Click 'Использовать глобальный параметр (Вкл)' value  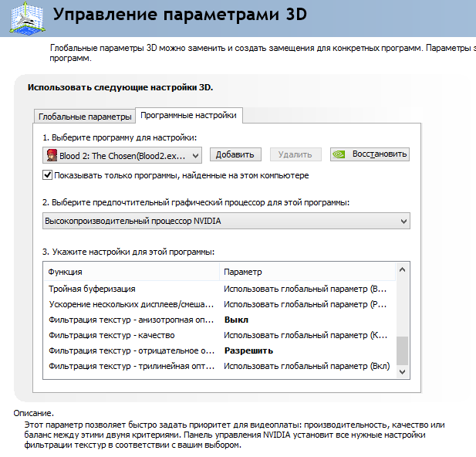coord(307,366)
